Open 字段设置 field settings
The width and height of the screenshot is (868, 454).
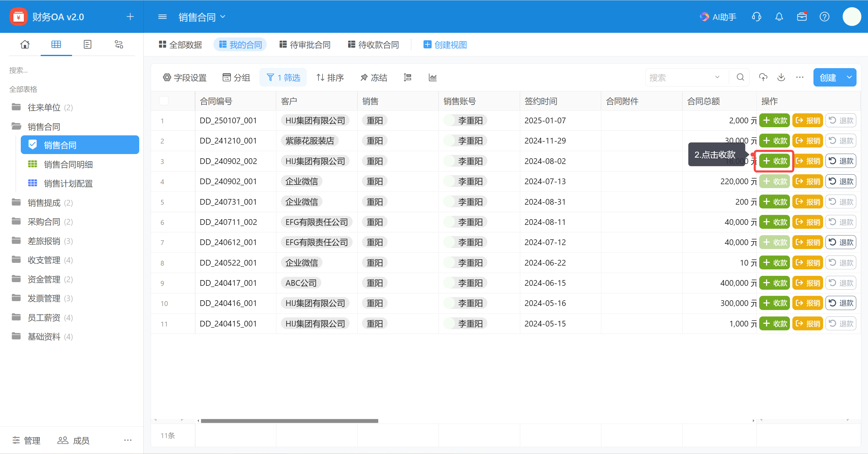coord(185,77)
